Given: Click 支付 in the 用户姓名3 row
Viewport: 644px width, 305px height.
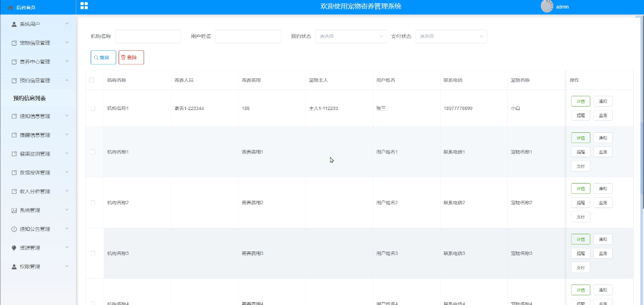Looking at the screenshot, I should click(580, 267).
